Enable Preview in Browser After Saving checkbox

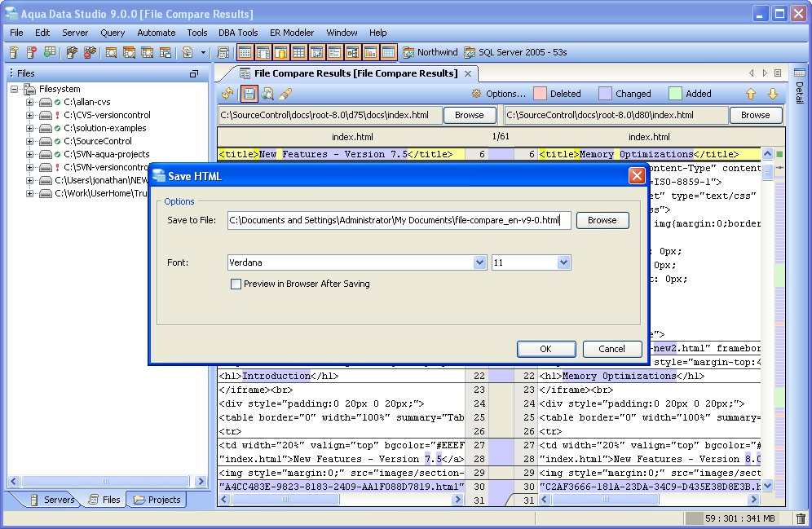pos(236,284)
